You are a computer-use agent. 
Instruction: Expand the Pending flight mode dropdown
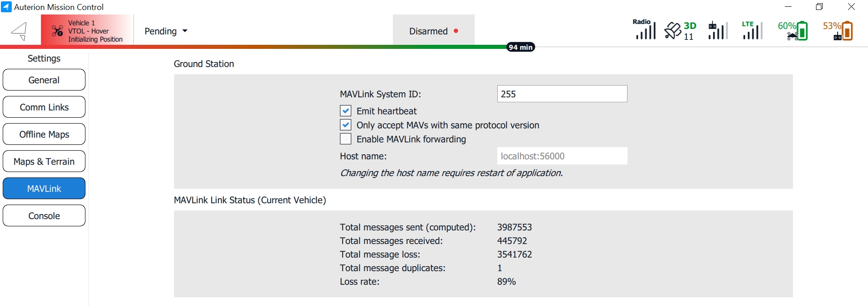166,31
